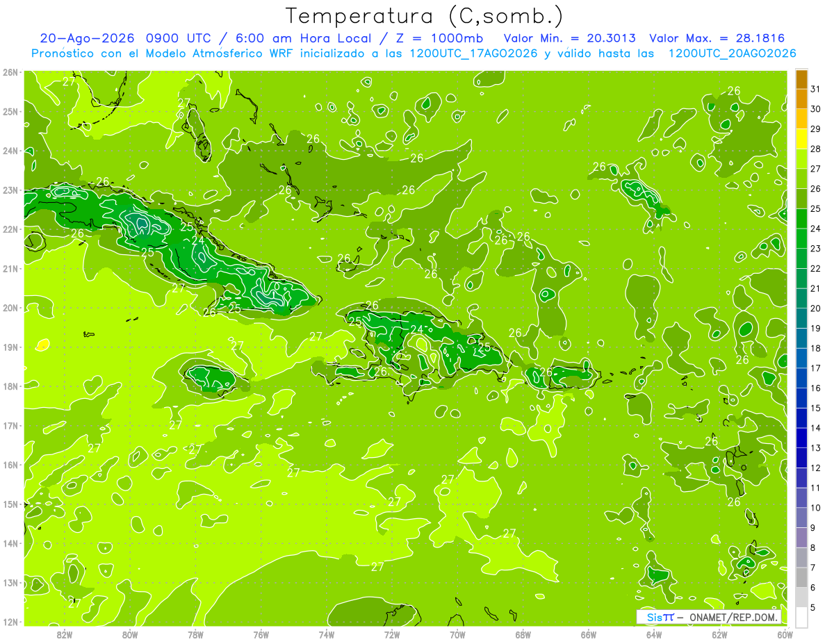Click the "25N" latitude label
This screenshot has width=834, height=644.
(10, 111)
